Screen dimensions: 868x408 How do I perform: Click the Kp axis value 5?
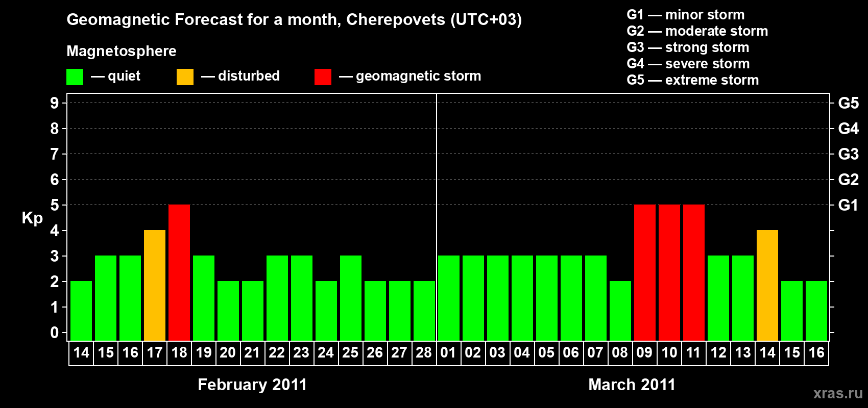coord(55,205)
